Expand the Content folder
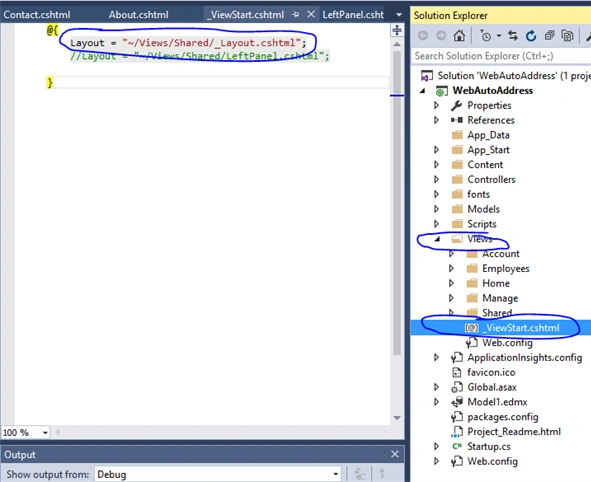The image size is (591, 482). point(436,164)
